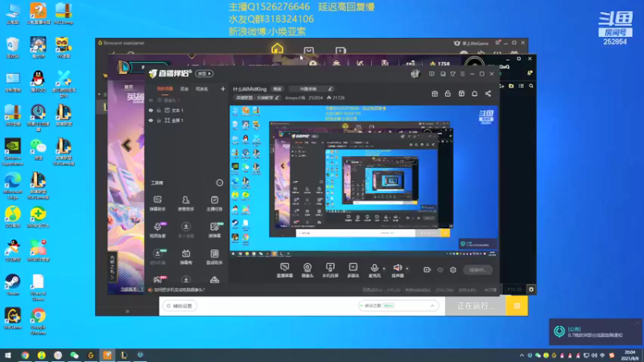Open Steam desktop shortcut
Screen dimensions: 644x362
click(12, 285)
